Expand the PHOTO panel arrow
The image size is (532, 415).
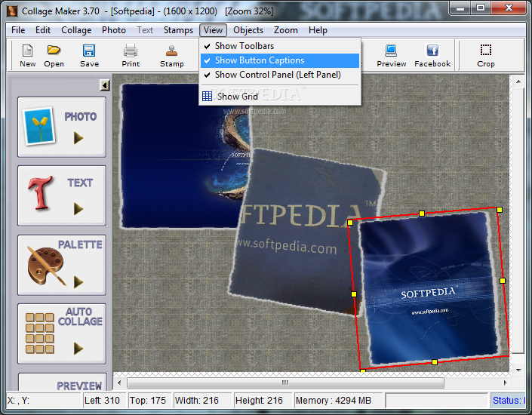78,138
